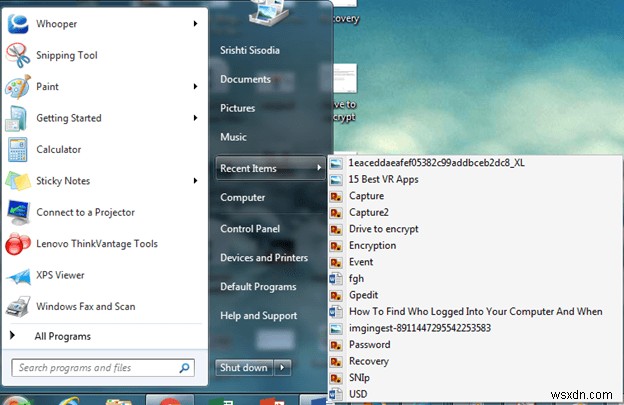624x405 pixels.
Task: Open Music library
Action: [234, 137]
